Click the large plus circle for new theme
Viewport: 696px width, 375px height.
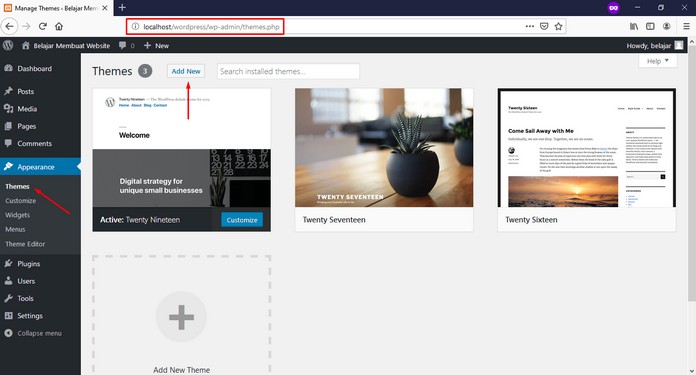point(181,316)
